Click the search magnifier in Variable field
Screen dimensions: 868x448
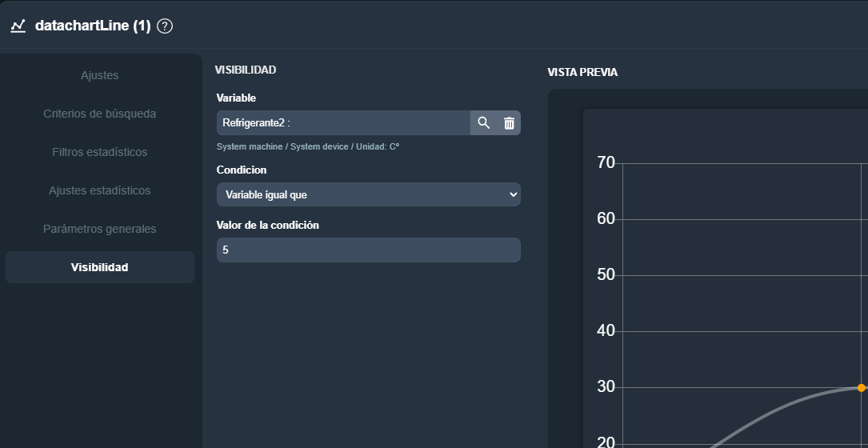click(x=483, y=123)
